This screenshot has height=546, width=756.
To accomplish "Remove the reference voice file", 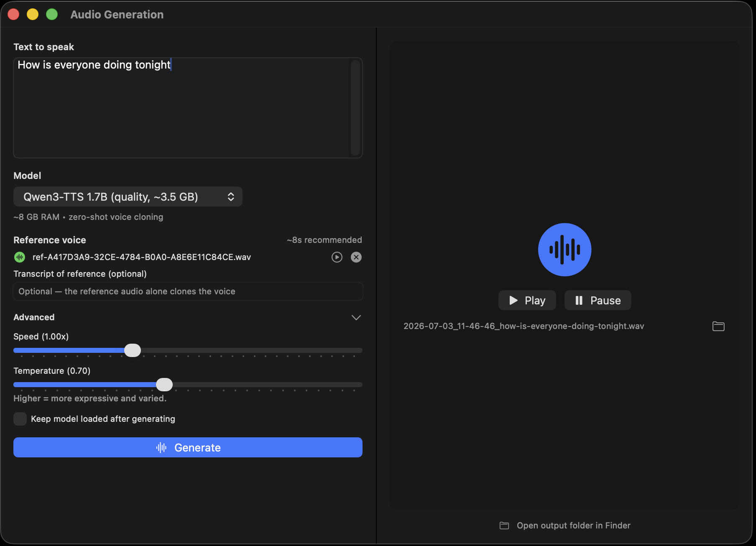I will 356,257.
